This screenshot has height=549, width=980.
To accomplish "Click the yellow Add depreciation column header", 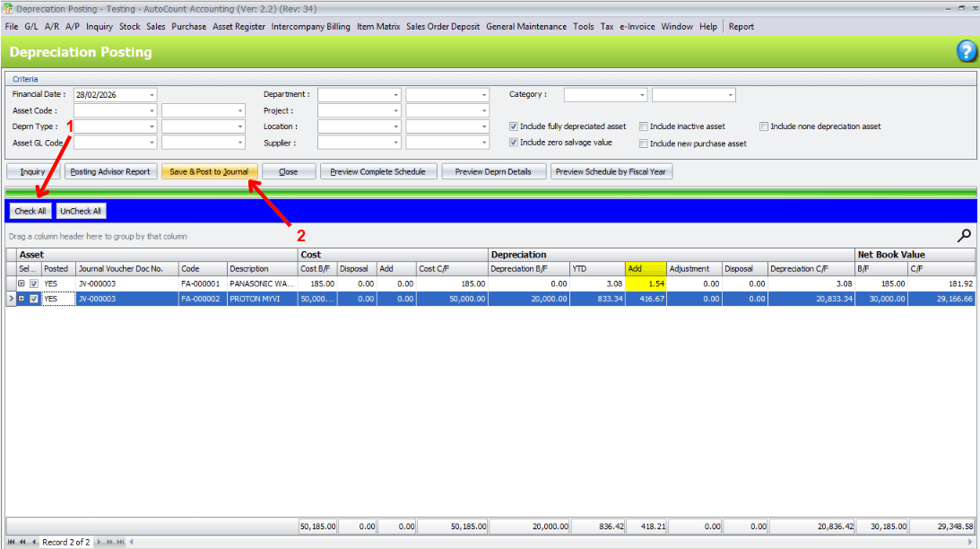I will pos(645,268).
